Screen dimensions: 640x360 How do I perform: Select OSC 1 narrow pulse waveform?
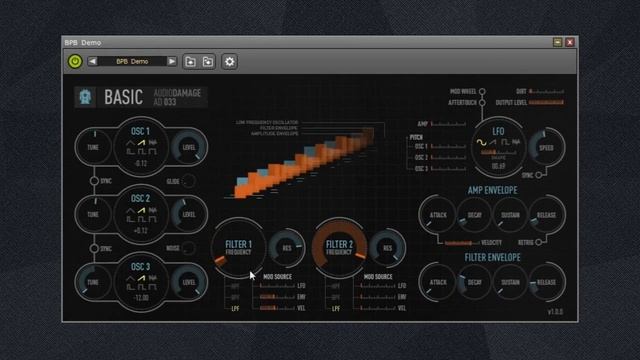[x=130, y=152]
